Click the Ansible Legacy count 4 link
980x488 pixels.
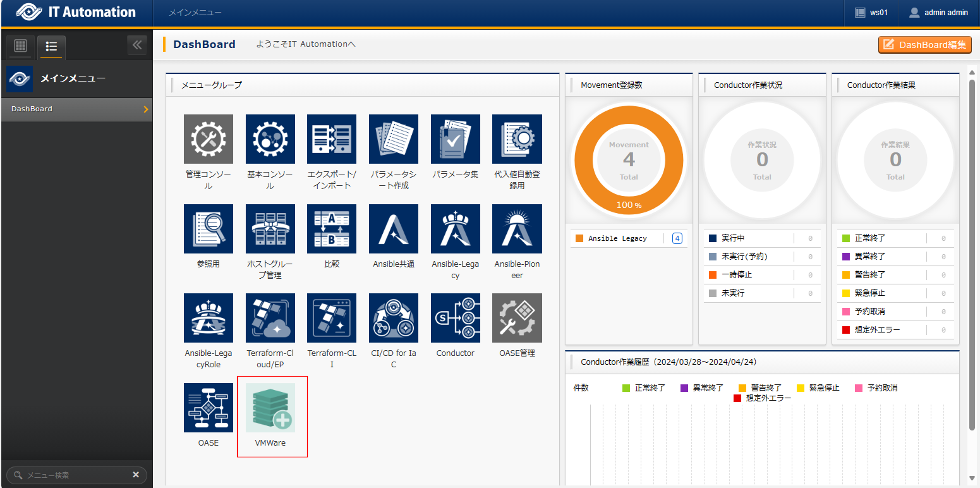pos(677,238)
